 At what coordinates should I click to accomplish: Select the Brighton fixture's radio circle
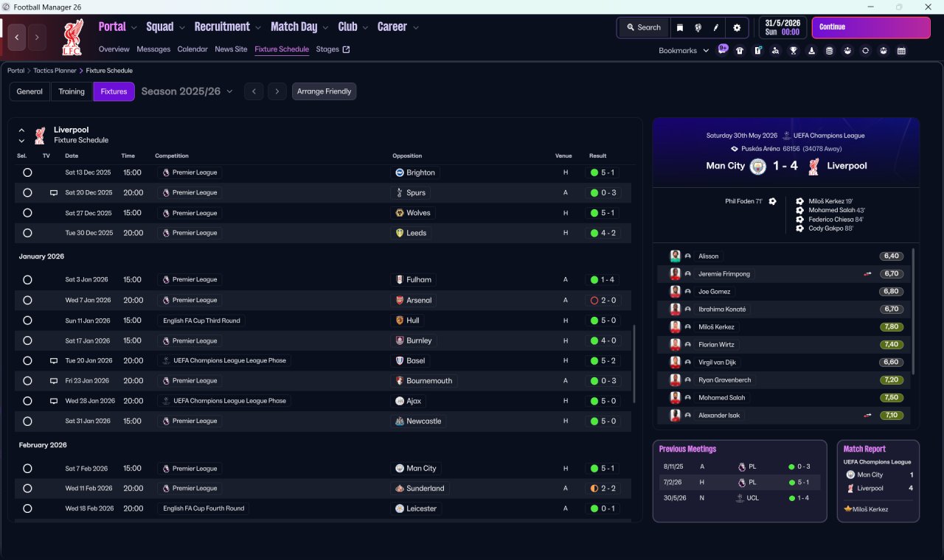(27, 172)
